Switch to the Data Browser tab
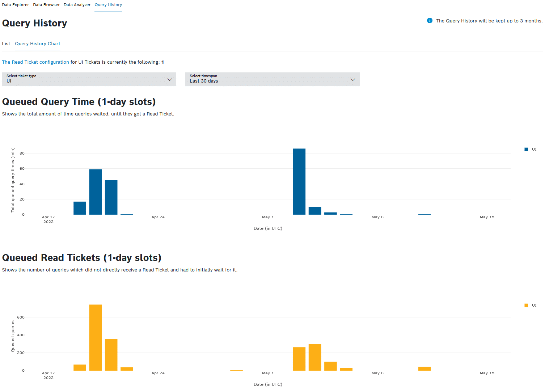549x392 pixels. (x=46, y=5)
